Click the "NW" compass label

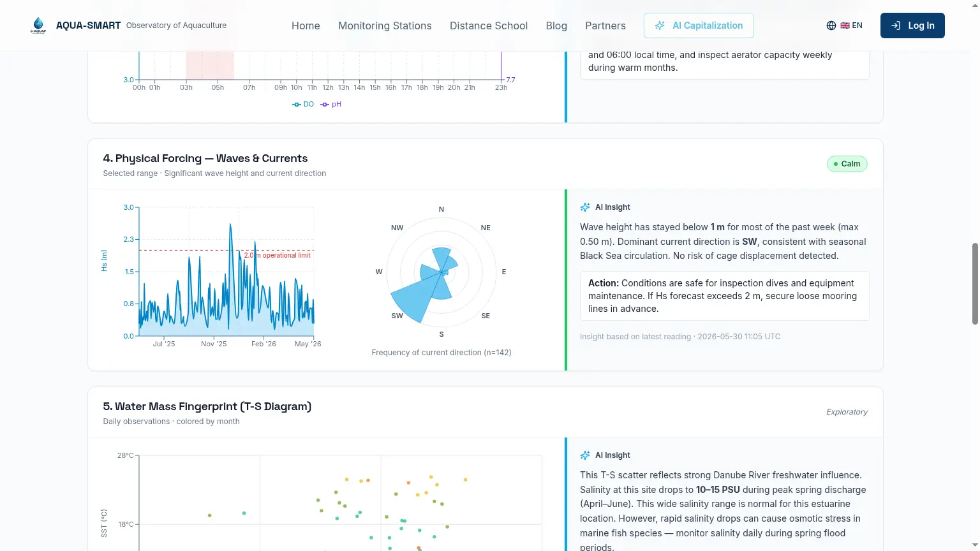tap(397, 228)
